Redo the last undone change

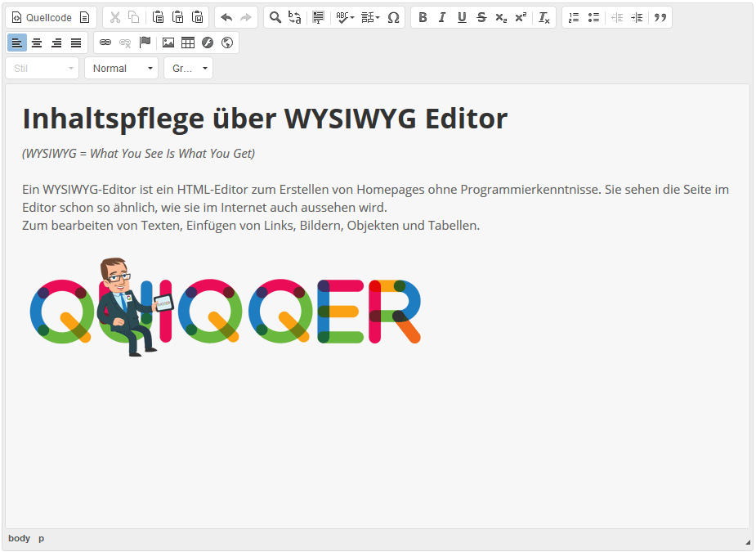246,18
